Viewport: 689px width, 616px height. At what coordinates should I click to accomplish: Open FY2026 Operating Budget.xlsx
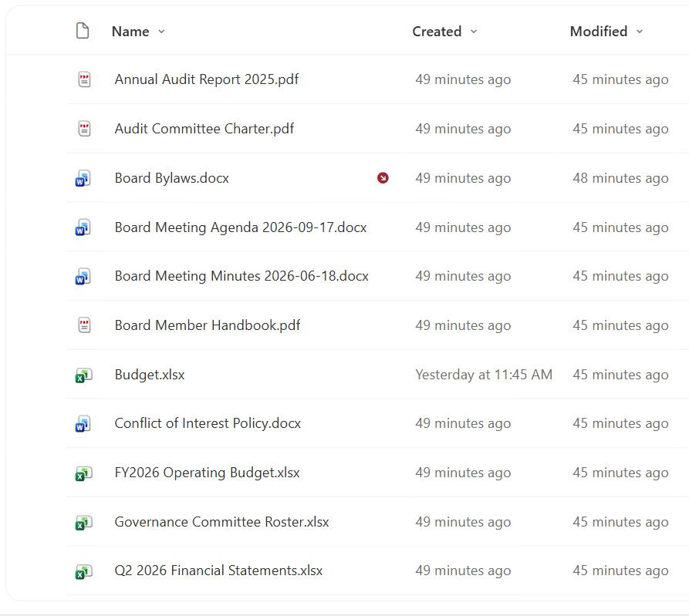207,473
